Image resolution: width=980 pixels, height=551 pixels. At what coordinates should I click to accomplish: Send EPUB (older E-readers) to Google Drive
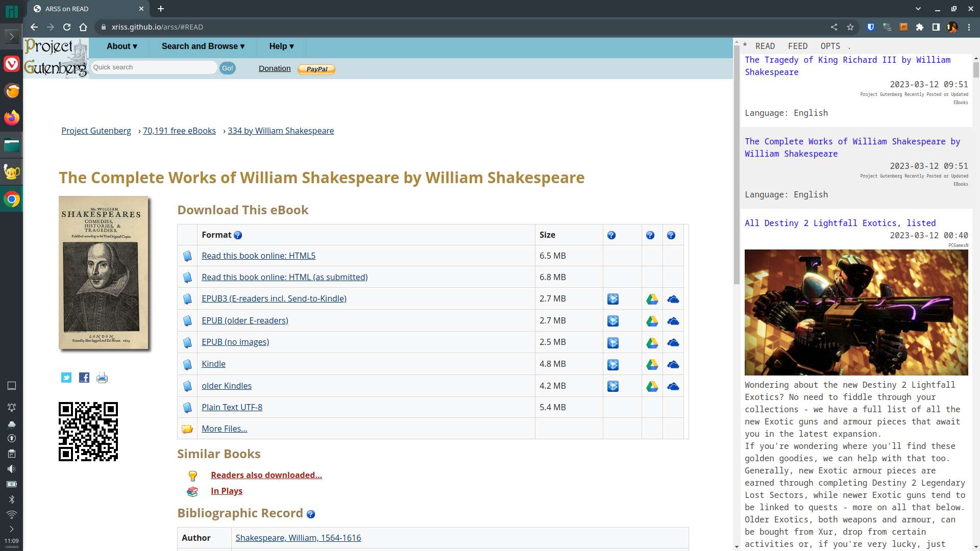pyautogui.click(x=652, y=321)
